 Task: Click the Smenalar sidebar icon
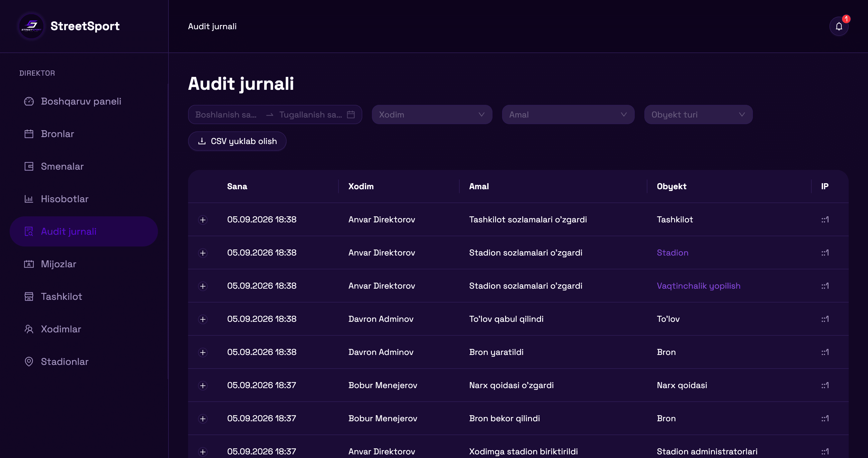coord(29,166)
